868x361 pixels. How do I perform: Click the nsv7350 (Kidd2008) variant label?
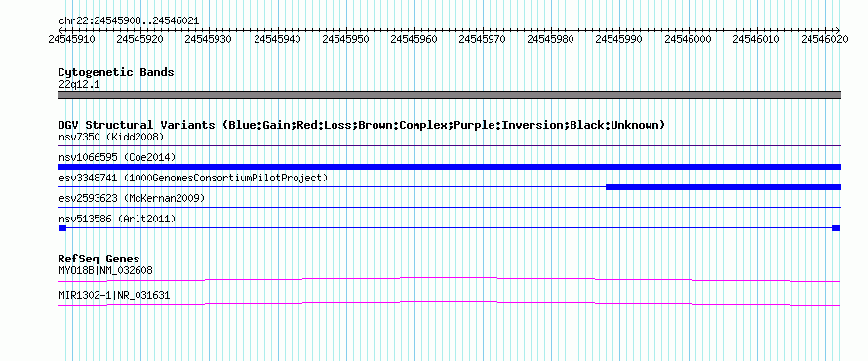111,137
